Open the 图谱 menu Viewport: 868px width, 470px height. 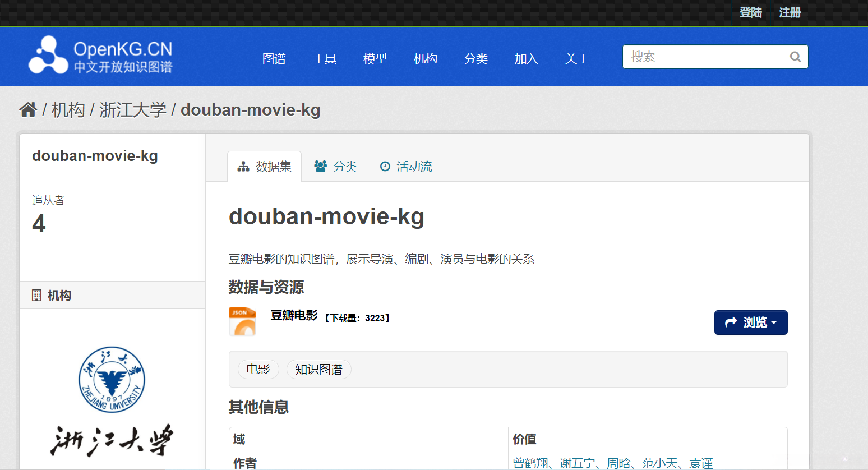click(274, 59)
